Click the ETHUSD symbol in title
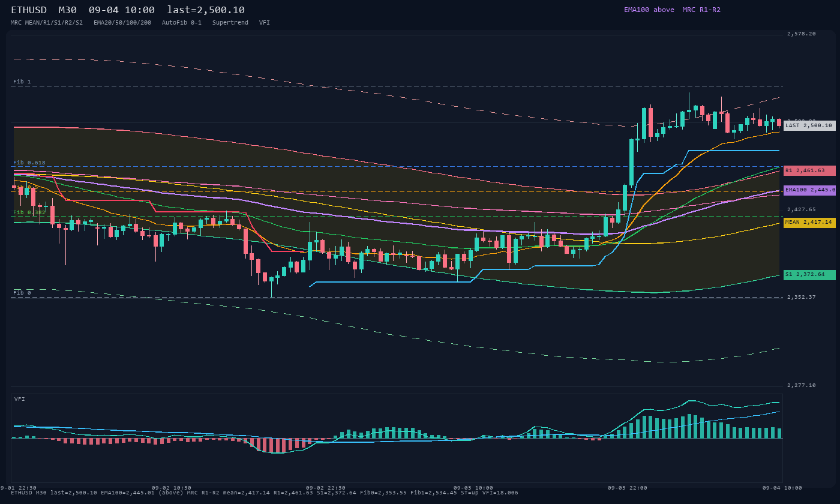Viewport: 840px width, 504px height. (29, 10)
